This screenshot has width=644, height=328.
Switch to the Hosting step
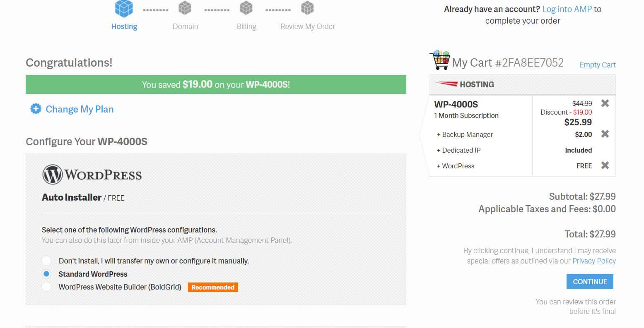point(124,26)
